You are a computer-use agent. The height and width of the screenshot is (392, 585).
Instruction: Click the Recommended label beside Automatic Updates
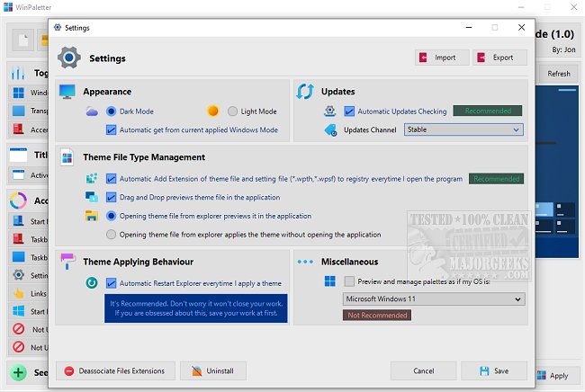487,111
